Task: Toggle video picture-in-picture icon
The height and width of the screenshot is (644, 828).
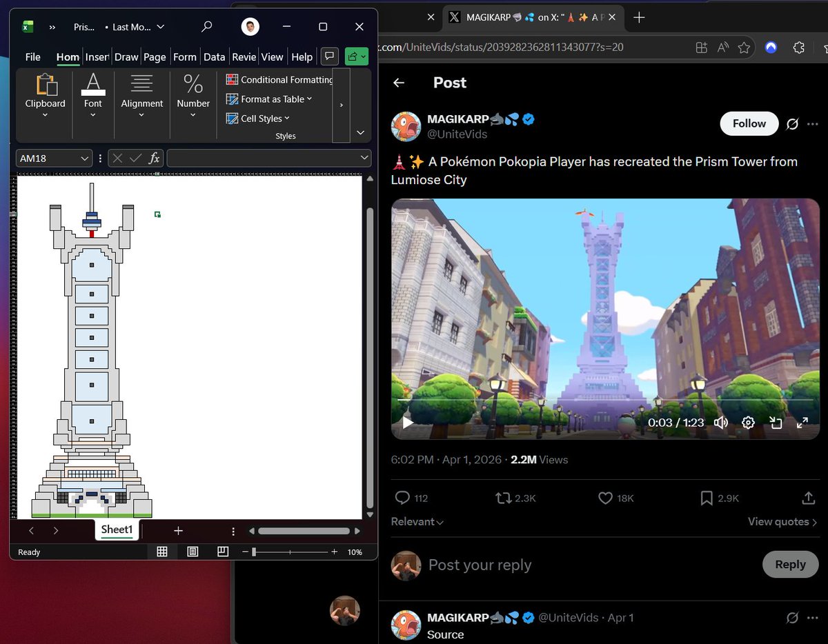Action: (x=775, y=423)
